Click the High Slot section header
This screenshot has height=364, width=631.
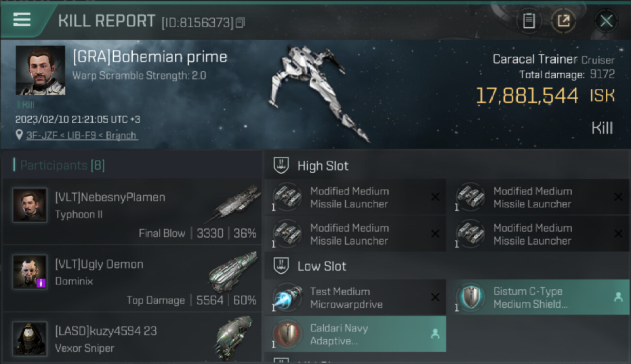coord(323,166)
